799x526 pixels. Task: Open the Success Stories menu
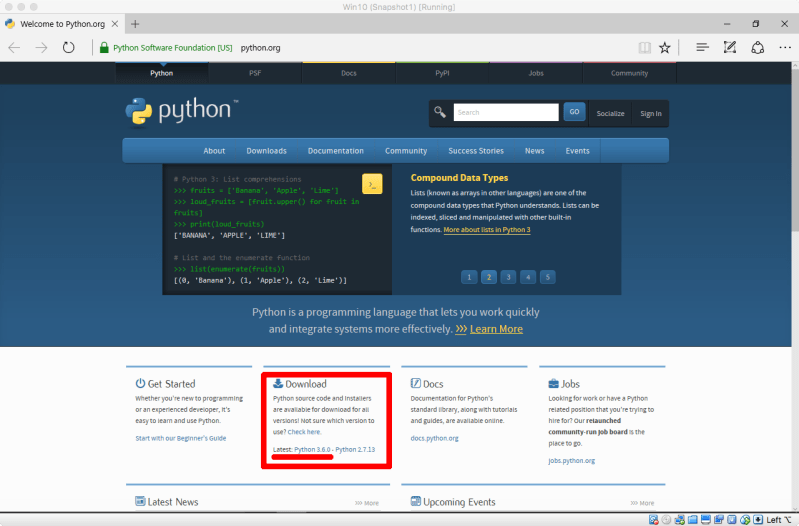pyautogui.click(x=476, y=151)
